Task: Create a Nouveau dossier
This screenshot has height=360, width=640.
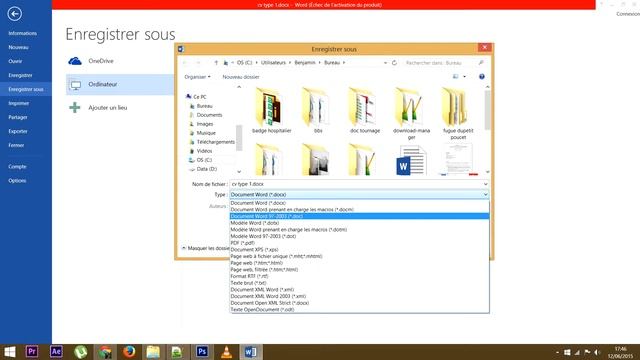Action: pos(241,77)
